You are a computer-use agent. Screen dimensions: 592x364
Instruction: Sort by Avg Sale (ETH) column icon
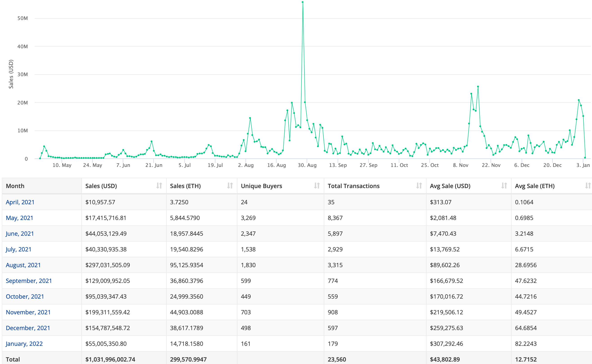588,186
